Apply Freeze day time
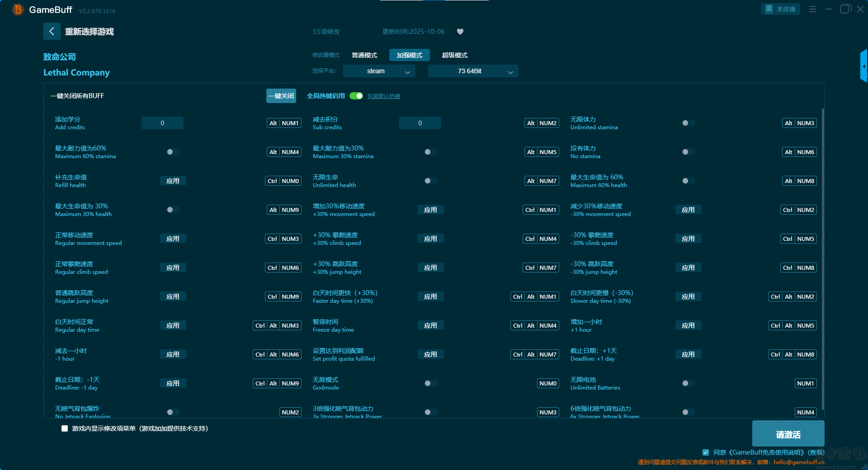 431,325
